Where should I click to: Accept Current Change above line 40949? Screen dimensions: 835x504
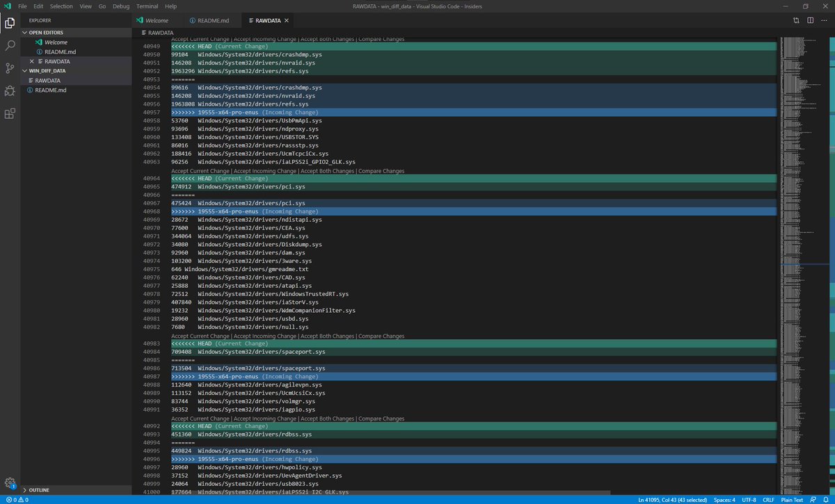pos(200,39)
